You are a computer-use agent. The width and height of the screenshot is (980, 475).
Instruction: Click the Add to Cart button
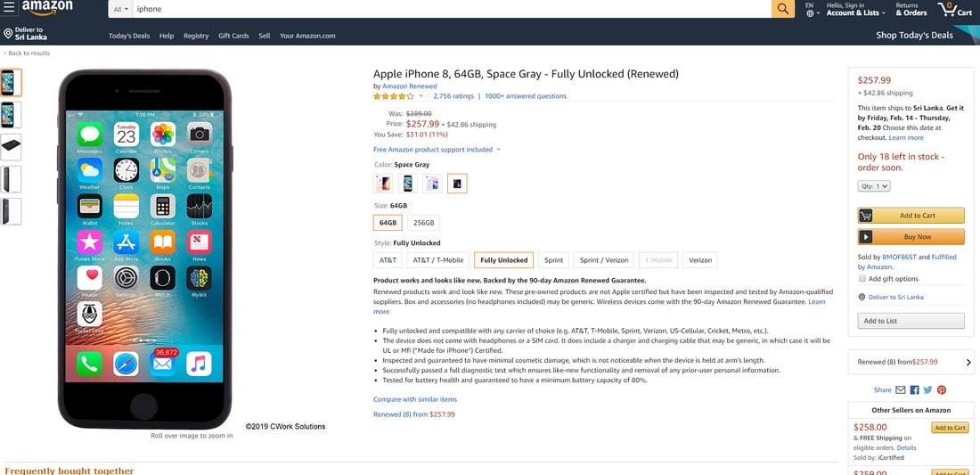pos(911,216)
